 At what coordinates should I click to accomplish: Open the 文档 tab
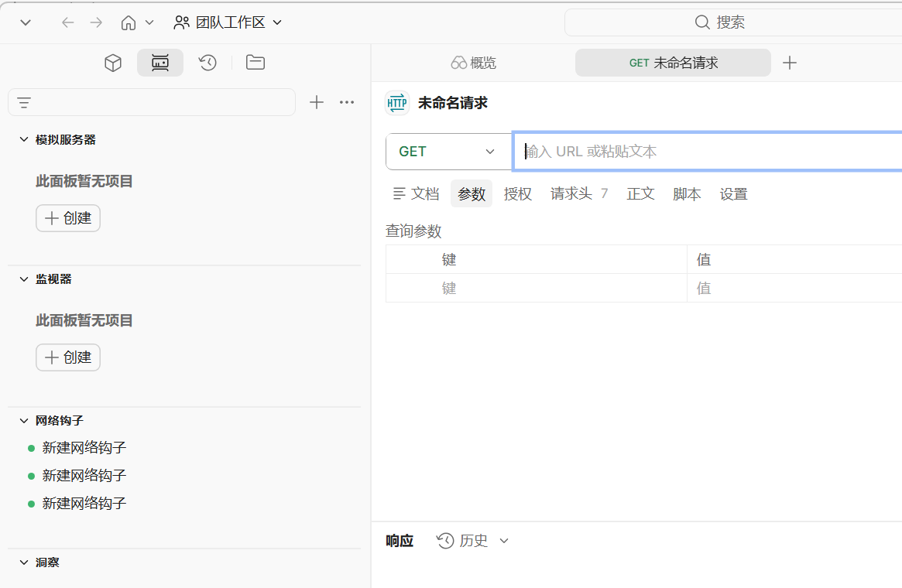point(416,193)
